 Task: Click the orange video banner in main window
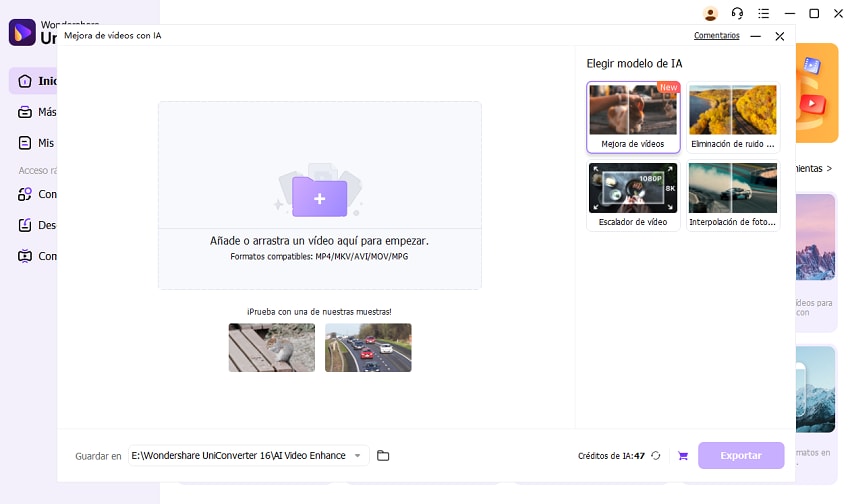[x=817, y=93]
